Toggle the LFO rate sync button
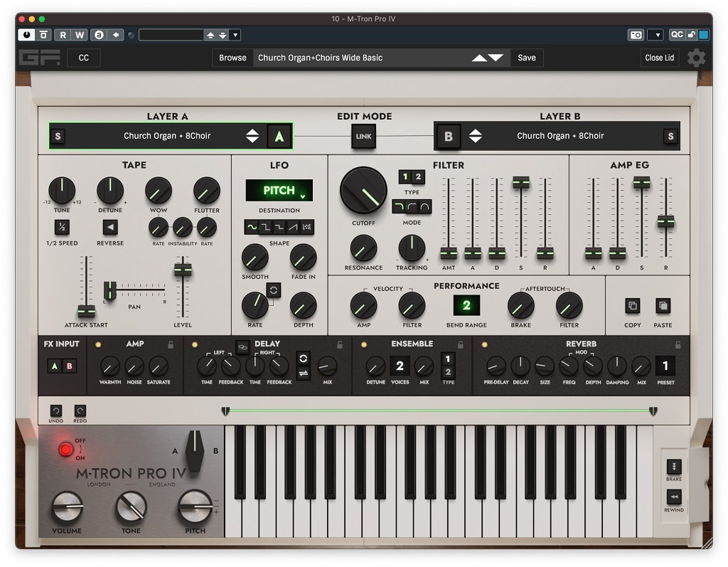This screenshot has width=728, height=567. point(274,290)
